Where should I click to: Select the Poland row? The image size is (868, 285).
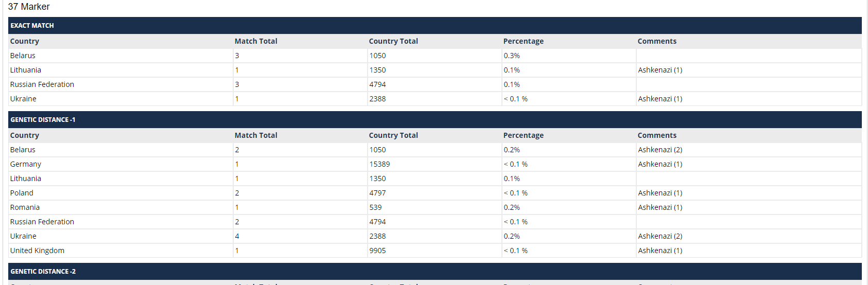coord(435,193)
